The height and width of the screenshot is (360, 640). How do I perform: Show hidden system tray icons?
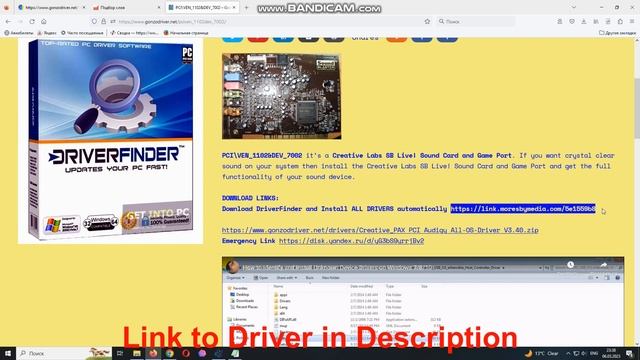click(x=568, y=353)
